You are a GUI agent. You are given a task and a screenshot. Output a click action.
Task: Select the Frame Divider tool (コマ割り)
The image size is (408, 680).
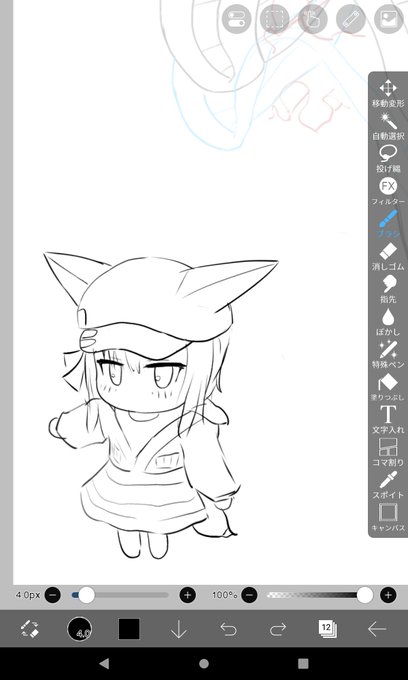click(388, 452)
